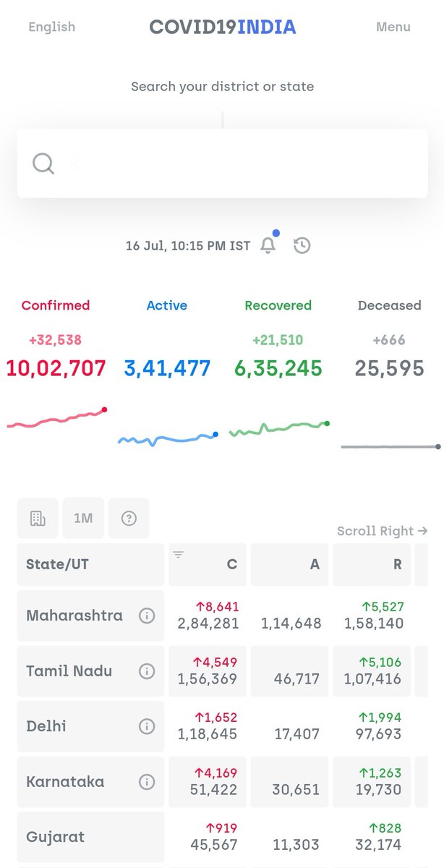Click Gujarat confirmed 45,567

(x=215, y=845)
